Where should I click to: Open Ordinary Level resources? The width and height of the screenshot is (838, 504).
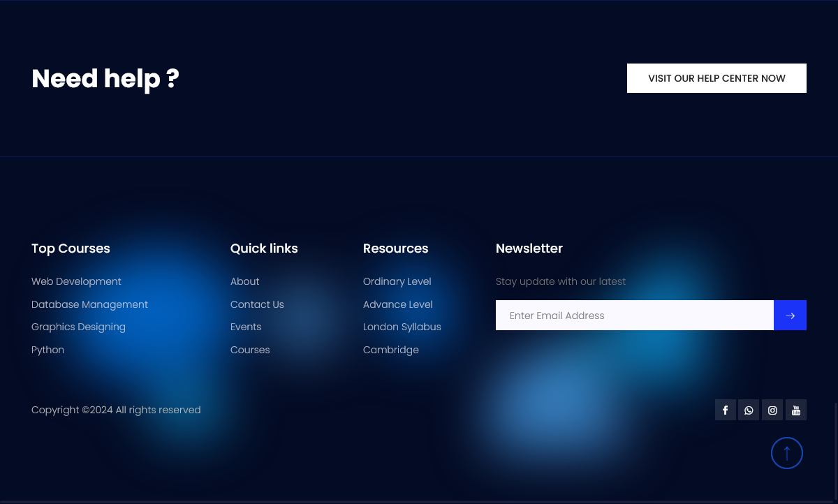397,281
